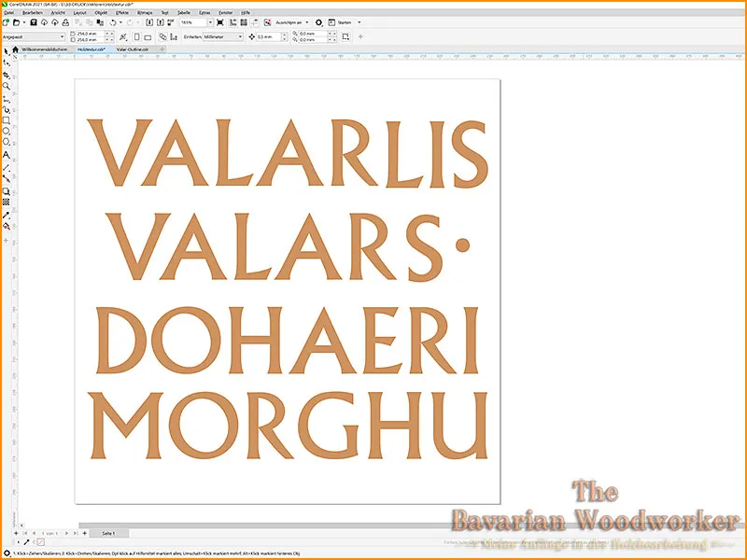
Task: Open the Datei menu
Action: pos(8,13)
